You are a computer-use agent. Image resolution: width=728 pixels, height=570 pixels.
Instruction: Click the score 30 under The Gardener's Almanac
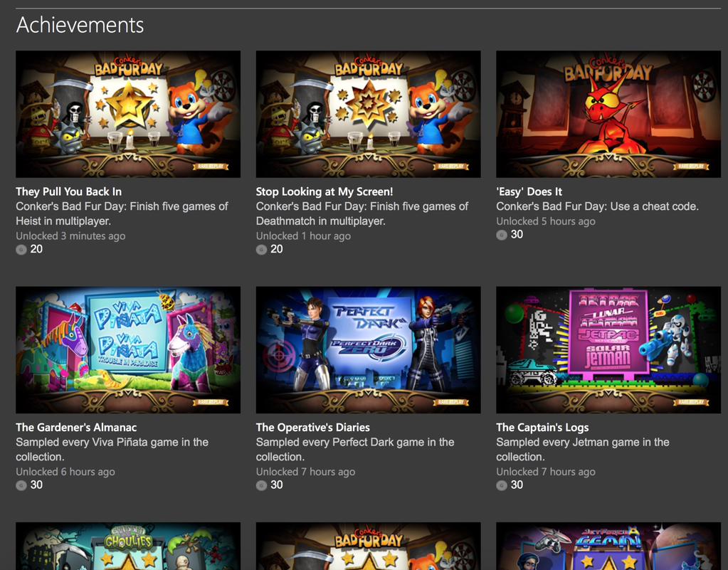(36, 485)
